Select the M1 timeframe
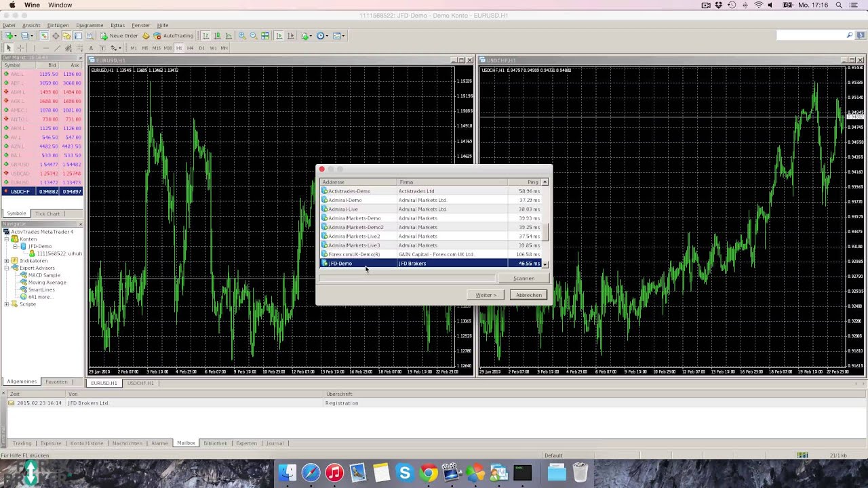Viewport: 868px width, 488px height. click(x=134, y=48)
